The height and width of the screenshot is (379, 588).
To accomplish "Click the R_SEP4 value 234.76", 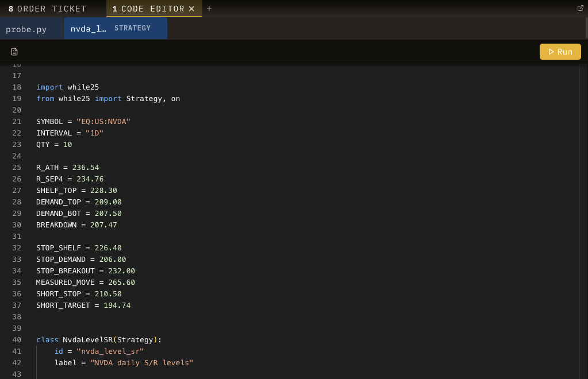I will [90, 179].
